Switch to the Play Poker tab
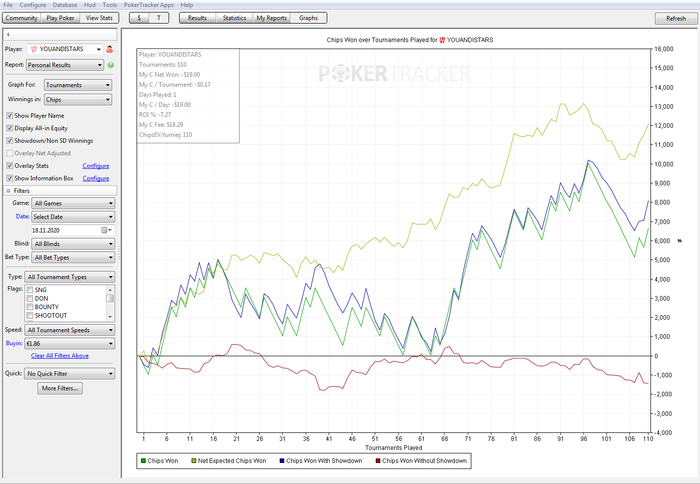 pyautogui.click(x=60, y=18)
